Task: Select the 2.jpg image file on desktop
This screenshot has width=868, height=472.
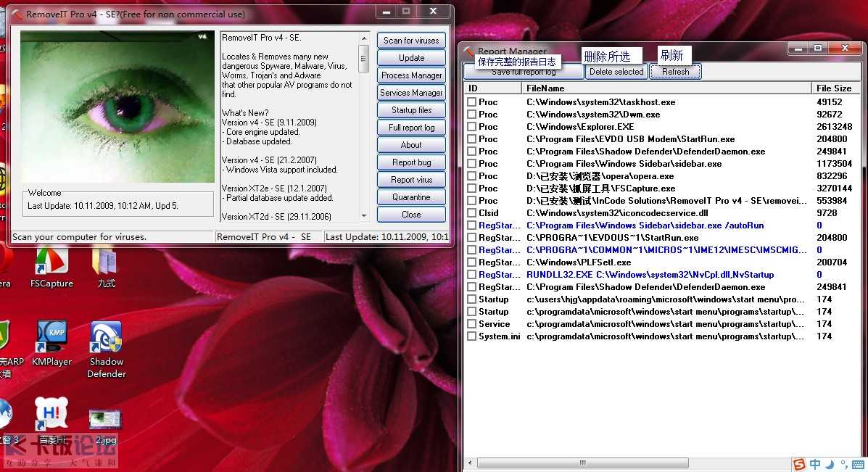Action: (105, 426)
